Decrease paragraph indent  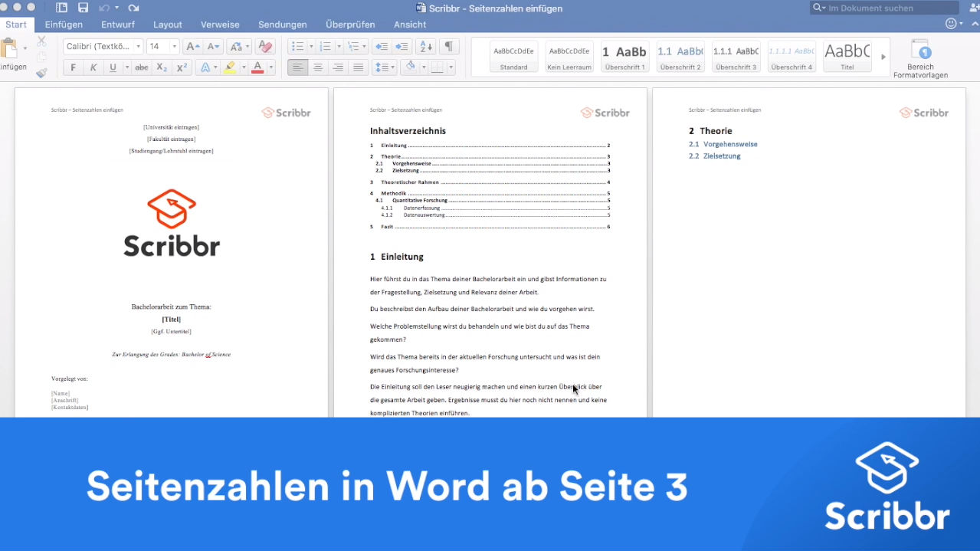[x=381, y=47]
